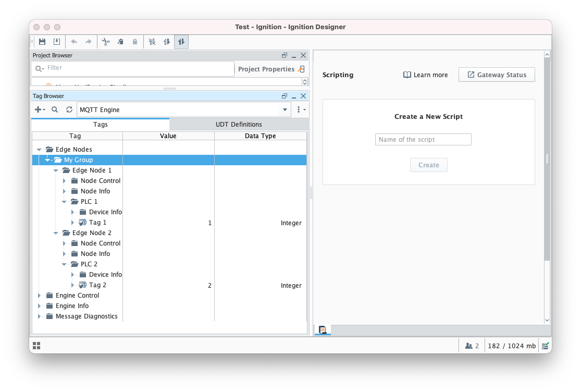Open the filter search options icon
The width and height of the screenshot is (581, 392).
click(39, 68)
